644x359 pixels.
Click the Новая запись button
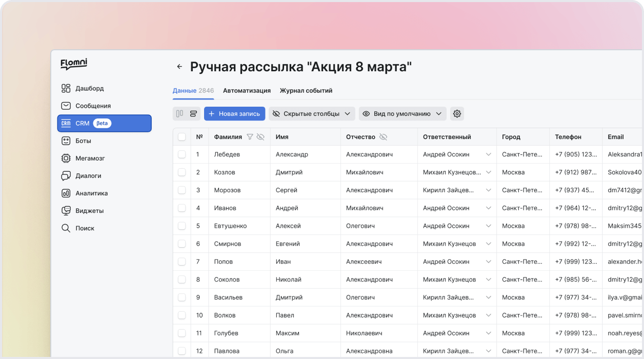click(x=234, y=114)
